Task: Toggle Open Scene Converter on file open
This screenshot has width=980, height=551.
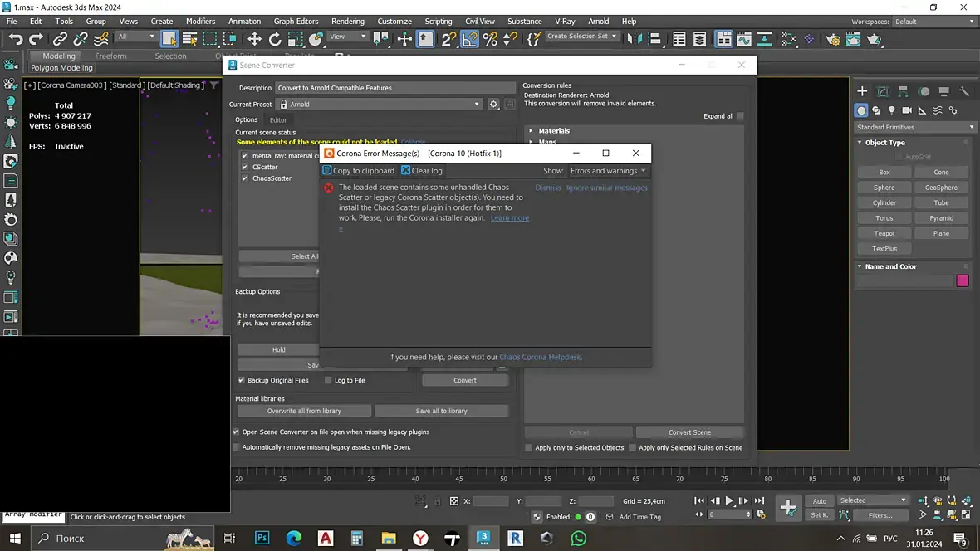Action: (x=236, y=432)
